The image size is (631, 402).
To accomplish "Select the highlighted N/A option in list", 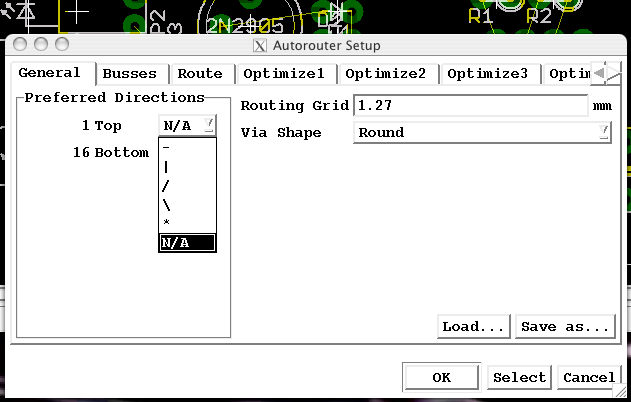I will (188, 243).
